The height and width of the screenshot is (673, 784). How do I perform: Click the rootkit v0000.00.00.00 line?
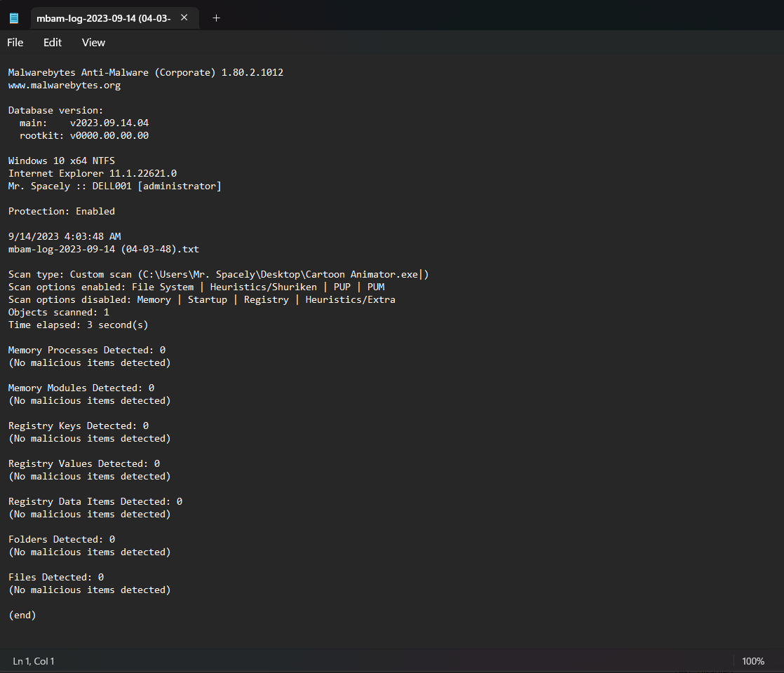[84, 135]
